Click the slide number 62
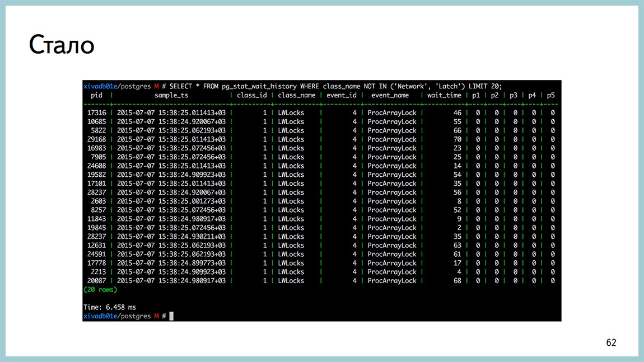Image resolution: width=644 pixels, height=362 pixels. 611,343
